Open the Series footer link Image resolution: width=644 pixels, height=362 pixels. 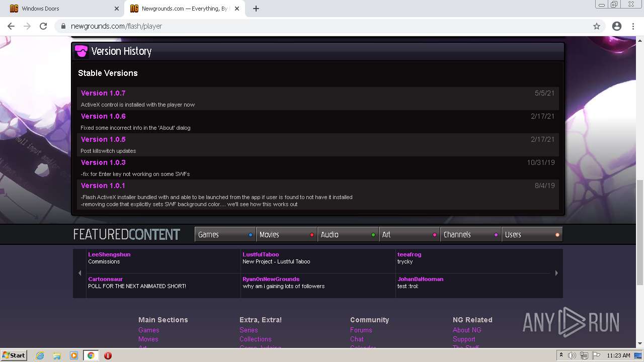pos(249,330)
